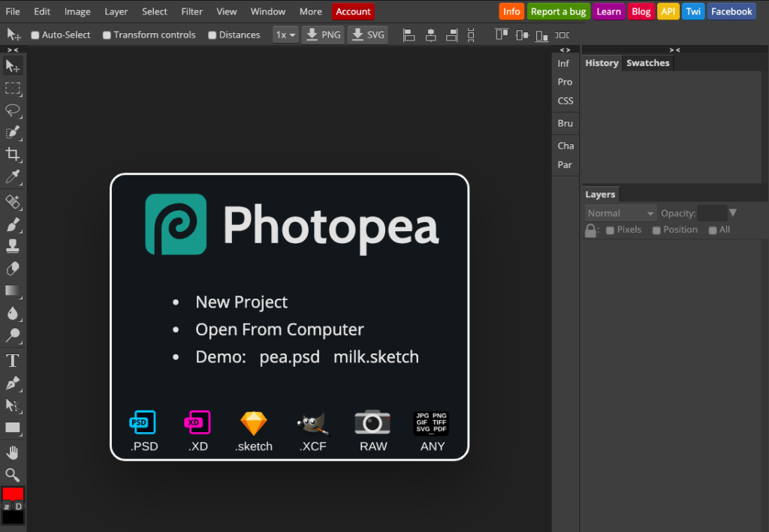Open the 1x export scale dropdown
The width and height of the screenshot is (769, 532).
(x=285, y=35)
